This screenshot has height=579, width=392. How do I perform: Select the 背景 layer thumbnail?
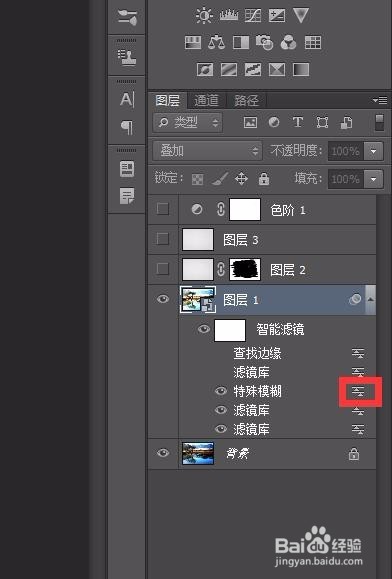(x=198, y=453)
